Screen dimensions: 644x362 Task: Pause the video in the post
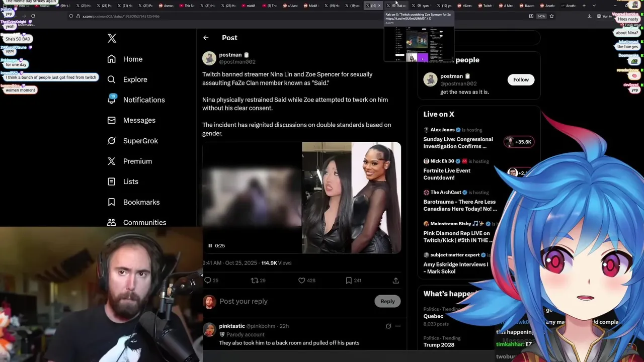click(x=210, y=246)
